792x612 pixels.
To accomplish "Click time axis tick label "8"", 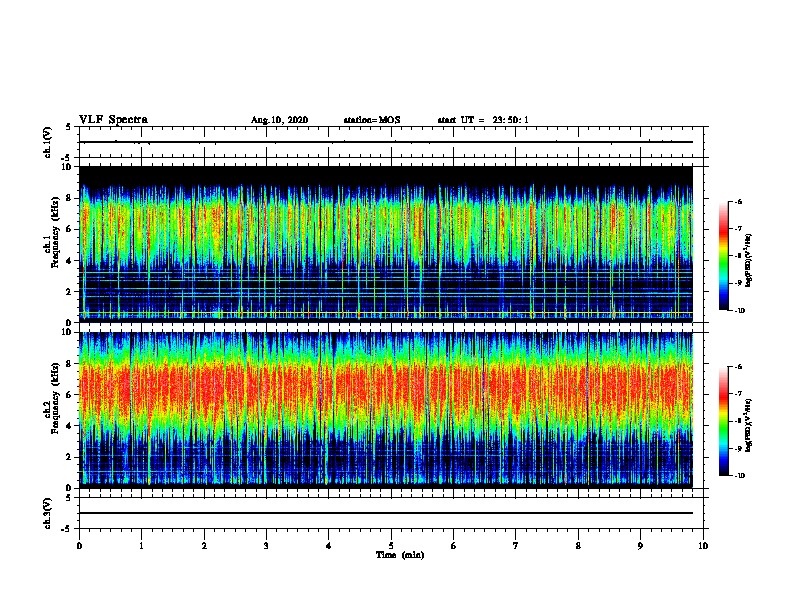I will [578, 546].
